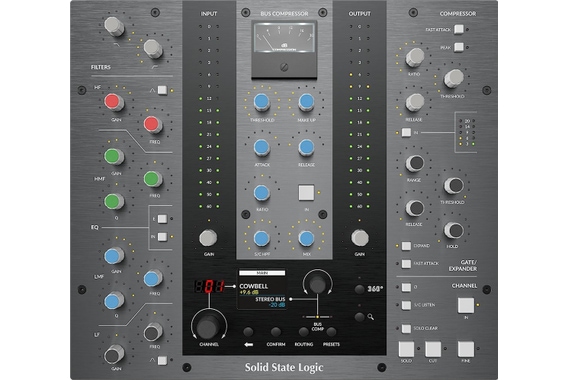Toggle the S/C Listen button
This screenshot has height=380, width=567.
click(406, 305)
